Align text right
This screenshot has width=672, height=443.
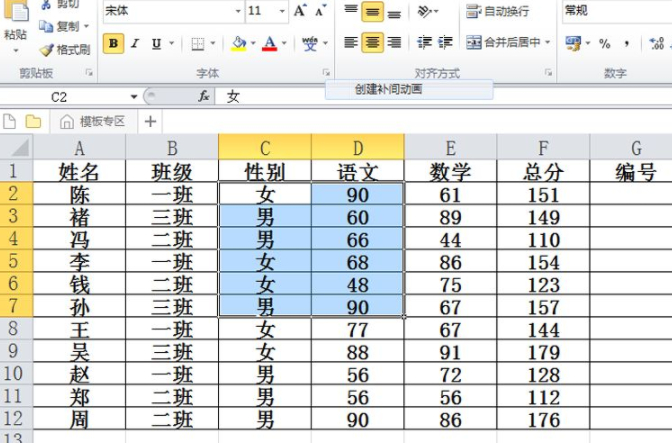point(394,42)
